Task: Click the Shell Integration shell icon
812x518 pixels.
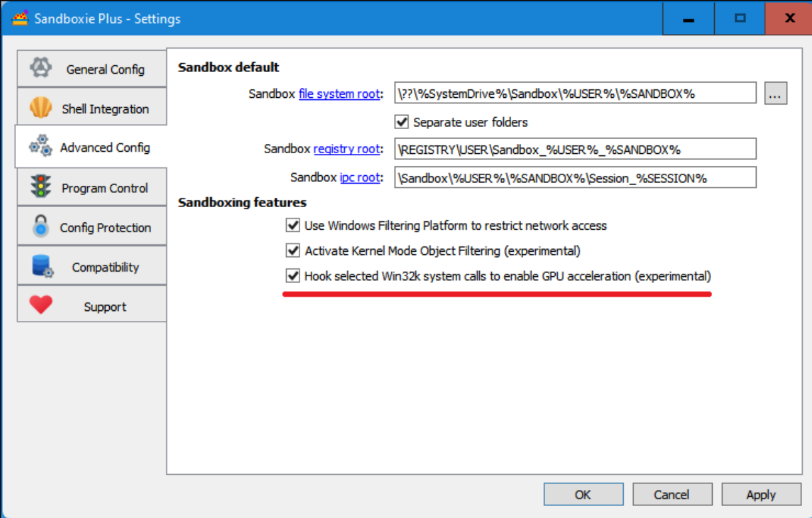Action: click(x=41, y=108)
